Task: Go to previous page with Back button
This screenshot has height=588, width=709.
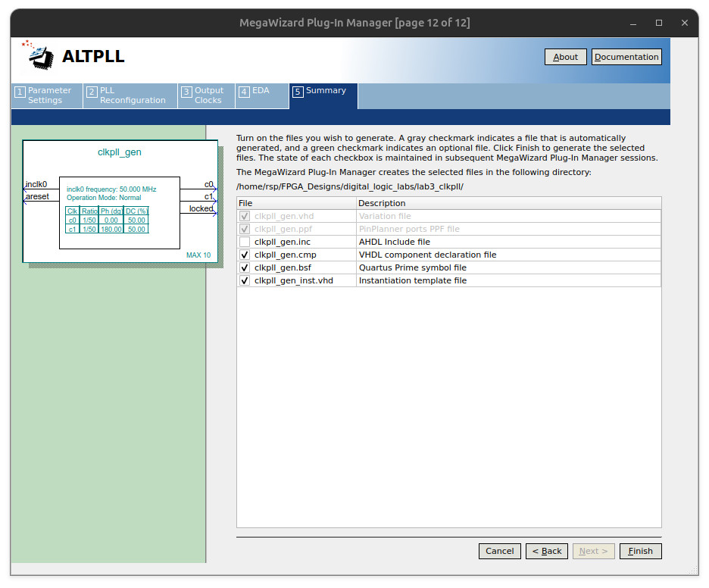Action: coord(546,551)
